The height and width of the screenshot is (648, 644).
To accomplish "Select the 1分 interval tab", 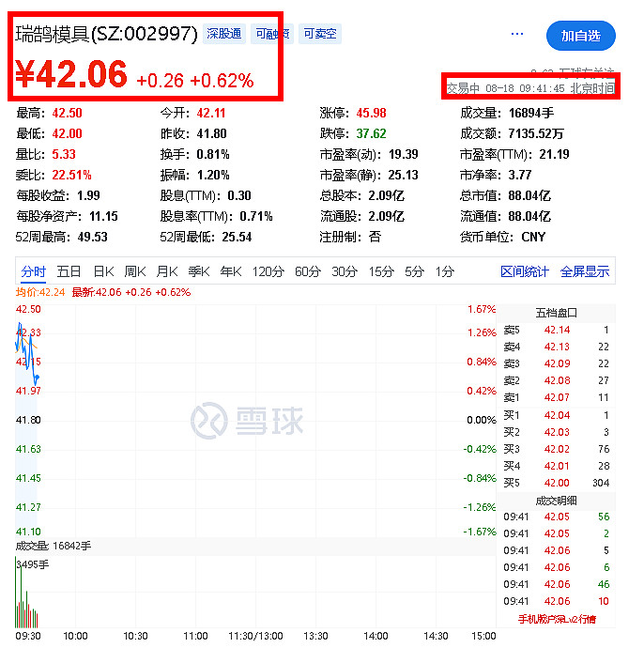I will click(x=444, y=271).
